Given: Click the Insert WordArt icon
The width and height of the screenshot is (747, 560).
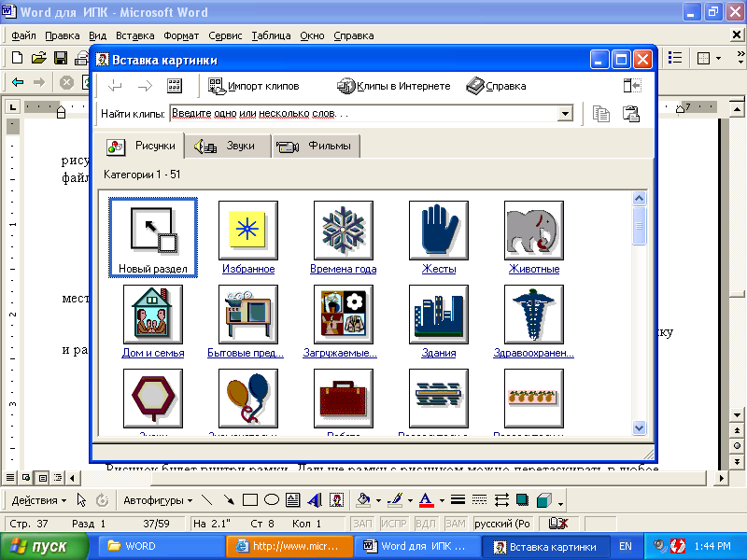Looking at the screenshot, I should [x=315, y=500].
